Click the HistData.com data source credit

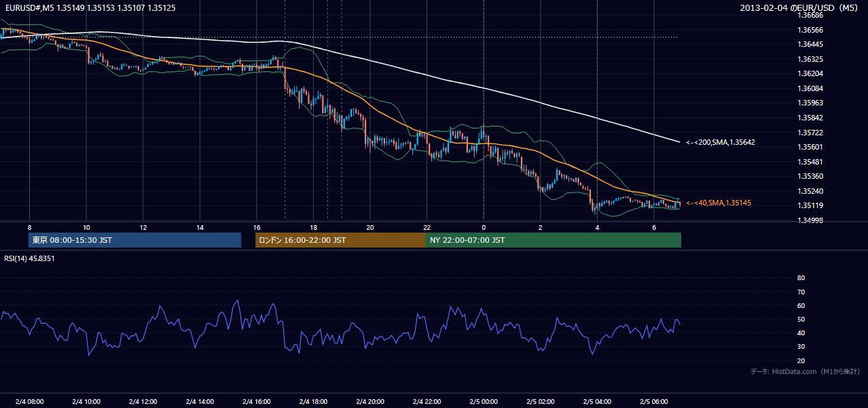[x=806, y=371]
